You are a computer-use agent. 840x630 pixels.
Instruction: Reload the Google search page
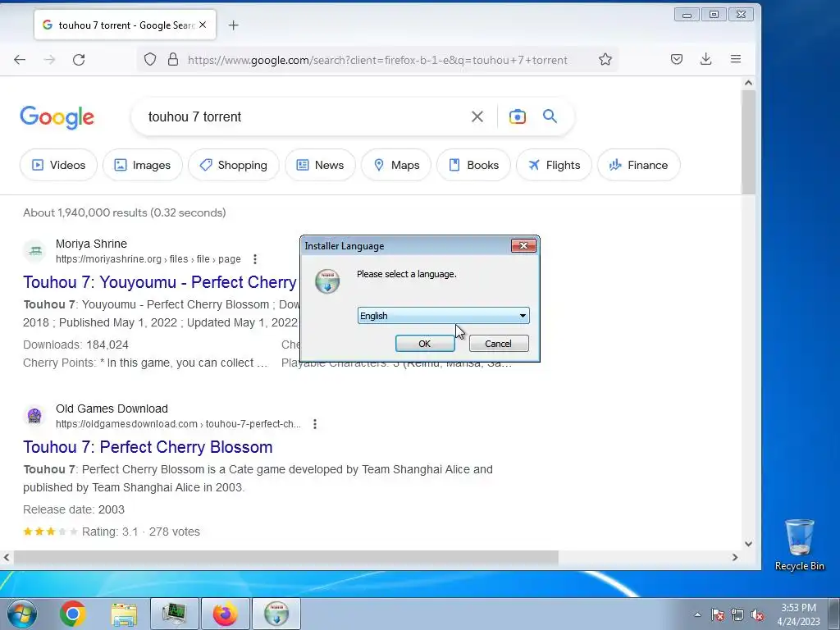click(79, 59)
